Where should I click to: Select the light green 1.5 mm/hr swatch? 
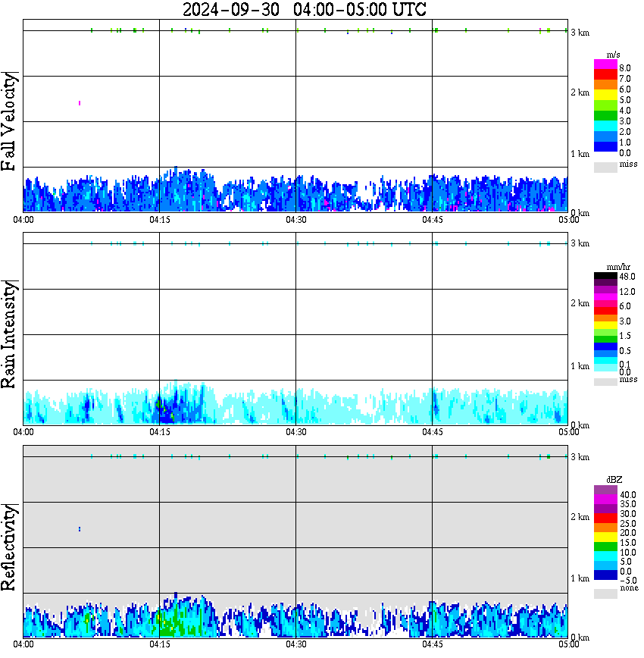coord(605,332)
